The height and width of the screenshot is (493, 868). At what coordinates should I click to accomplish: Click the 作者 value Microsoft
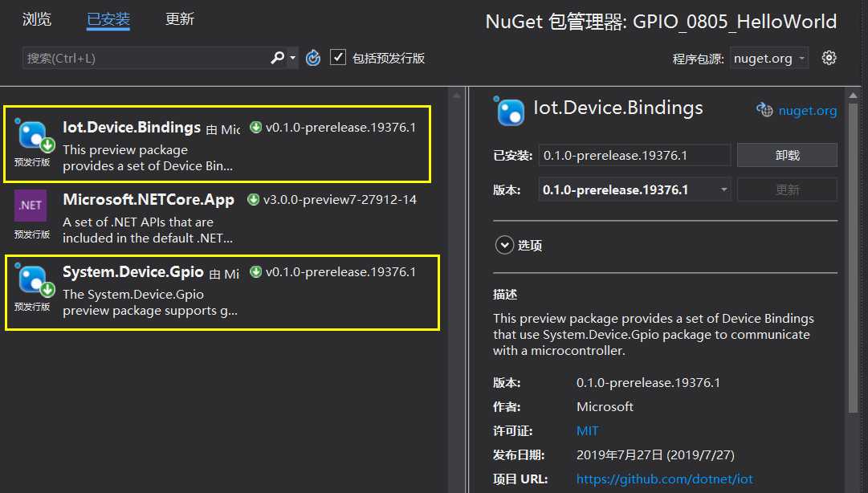(x=605, y=406)
